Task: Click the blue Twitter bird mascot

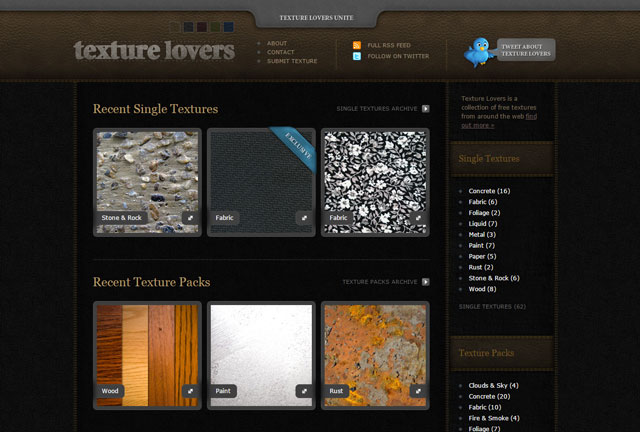Action: pos(479,52)
